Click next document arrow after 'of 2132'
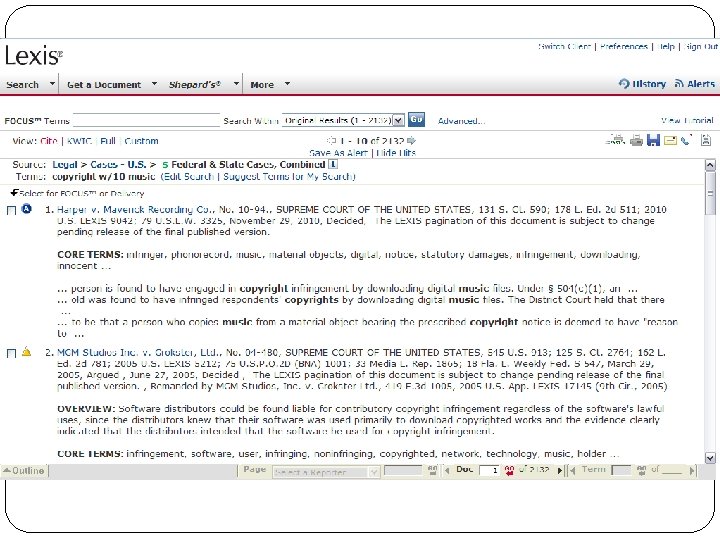 point(559,470)
